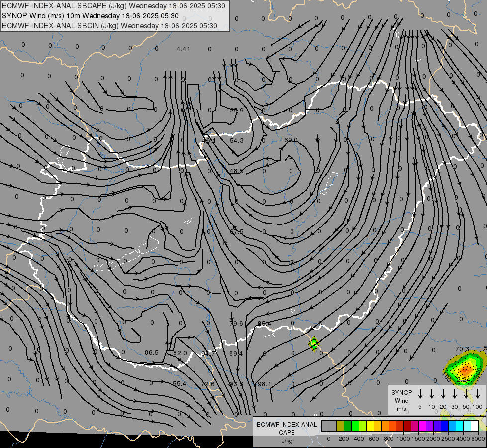Click the 4.41 value on the map
Image resolution: width=487 pixels, height=448 pixels.
click(x=183, y=49)
